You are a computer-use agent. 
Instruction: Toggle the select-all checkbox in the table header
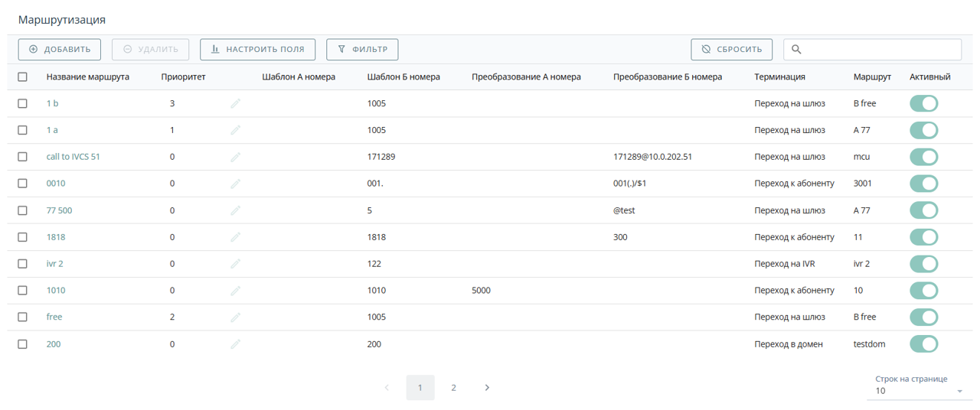point(22,77)
